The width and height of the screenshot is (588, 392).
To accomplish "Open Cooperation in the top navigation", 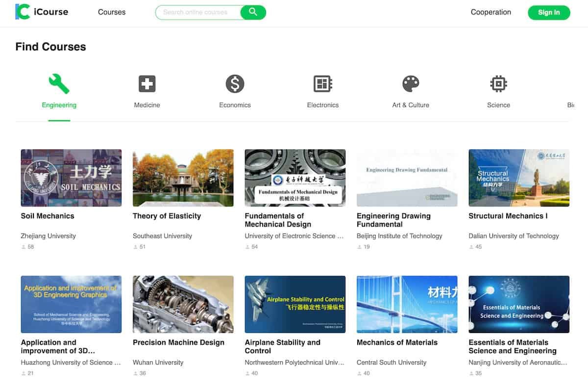I will pos(491,12).
